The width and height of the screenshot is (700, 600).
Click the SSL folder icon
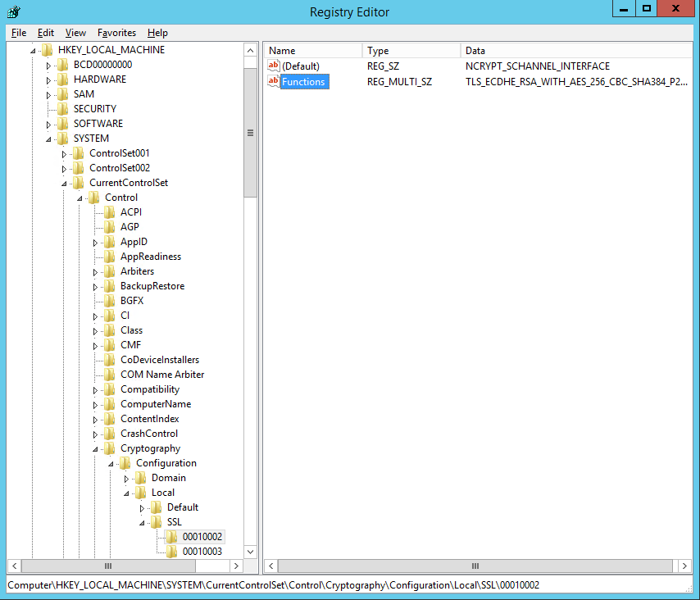[157, 522]
